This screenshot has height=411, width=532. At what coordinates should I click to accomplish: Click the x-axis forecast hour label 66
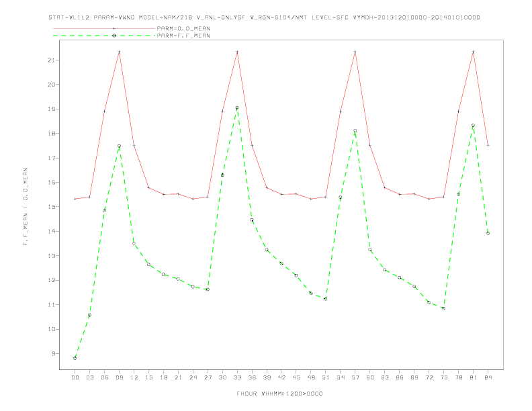tap(400, 377)
